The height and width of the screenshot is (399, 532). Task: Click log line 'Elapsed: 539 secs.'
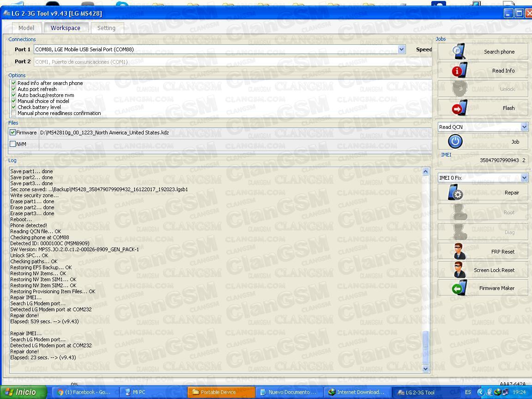[44, 321]
